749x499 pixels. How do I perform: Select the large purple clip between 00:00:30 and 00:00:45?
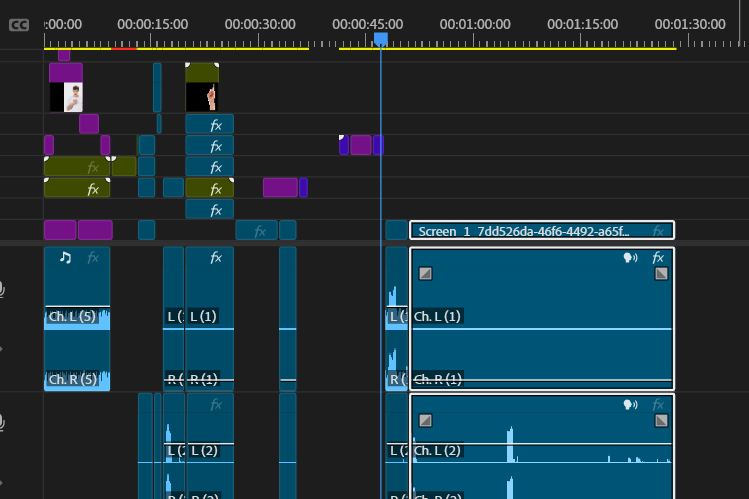pyautogui.click(x=280, y=187)
